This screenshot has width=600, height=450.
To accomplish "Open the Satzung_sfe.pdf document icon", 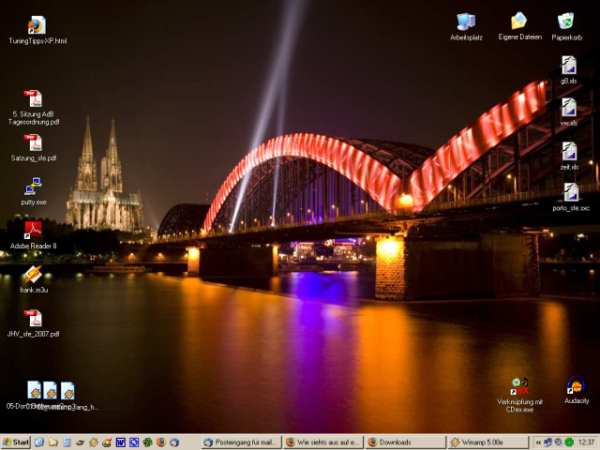I will (x=33, y=143).
